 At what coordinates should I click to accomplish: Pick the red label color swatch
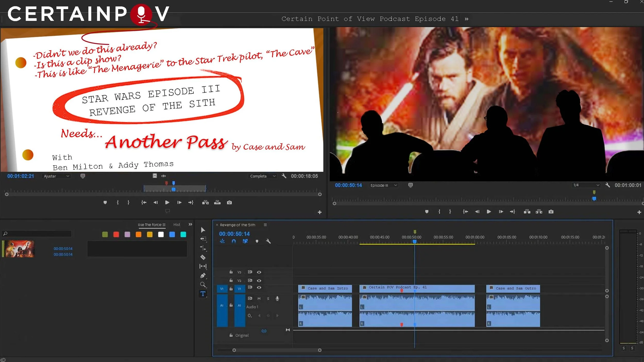tap(116, 235)
